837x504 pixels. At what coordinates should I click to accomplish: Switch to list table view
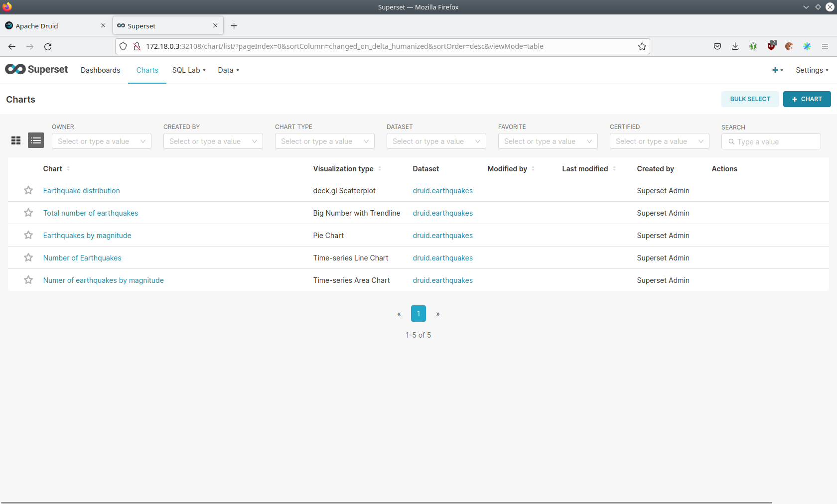point(36,141)
